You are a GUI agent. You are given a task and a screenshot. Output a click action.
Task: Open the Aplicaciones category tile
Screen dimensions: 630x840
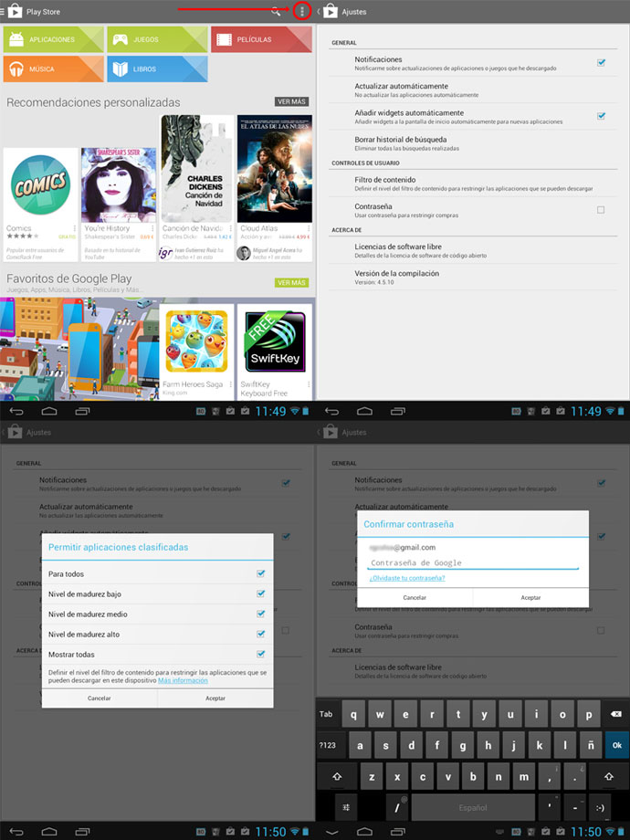click(x=53, y=39)
